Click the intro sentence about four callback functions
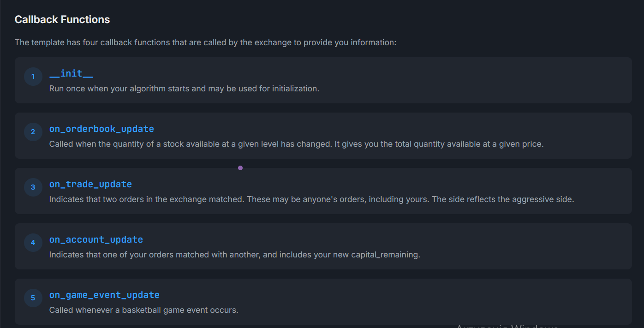 click(205, 42)
